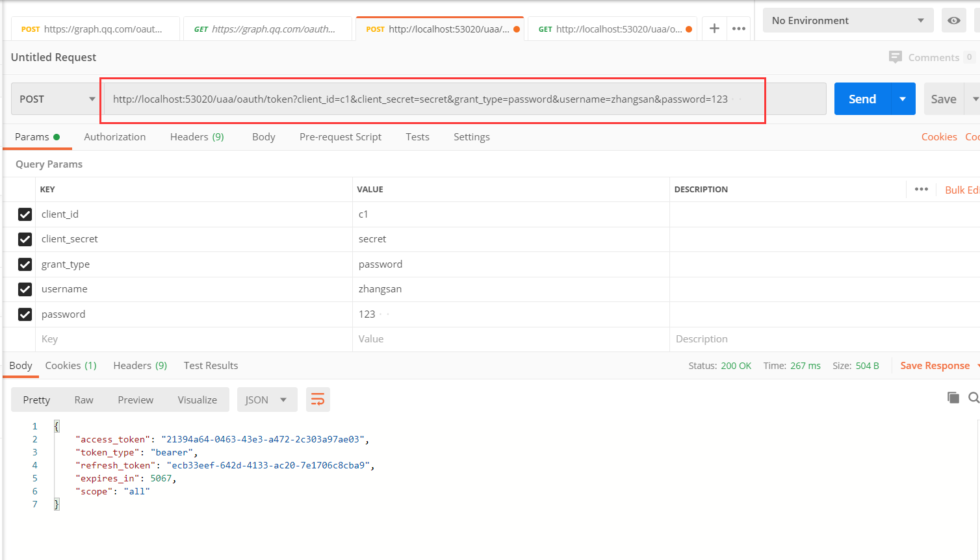
Task: Open the Cookies link
Action: tap(938, 137)
